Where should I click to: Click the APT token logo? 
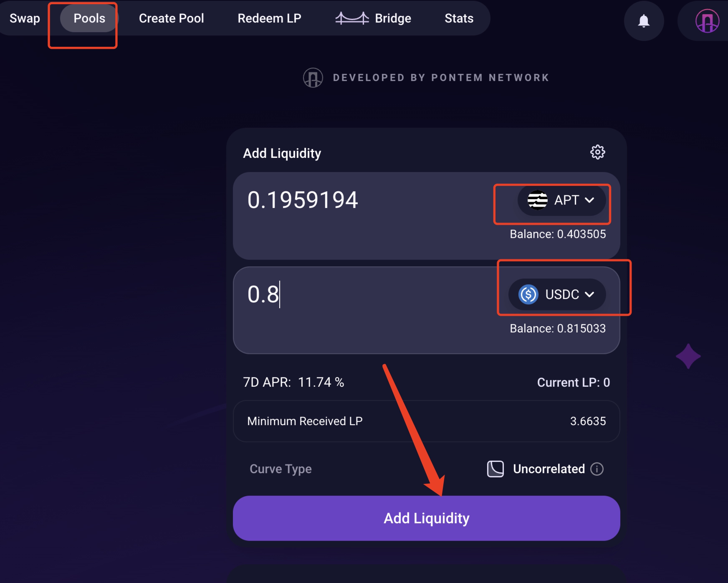click(537, 200)
